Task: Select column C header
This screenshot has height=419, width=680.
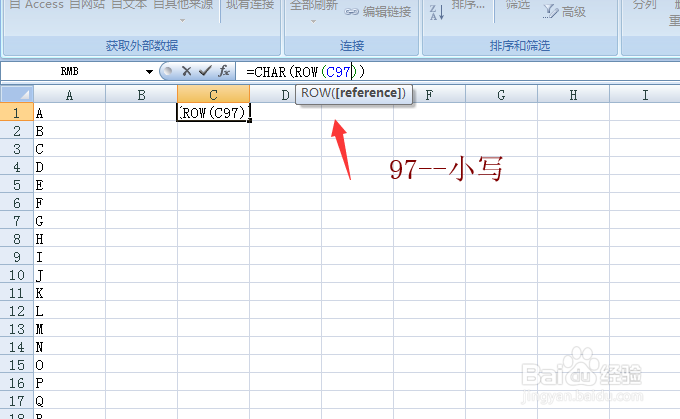Action: 213,95
